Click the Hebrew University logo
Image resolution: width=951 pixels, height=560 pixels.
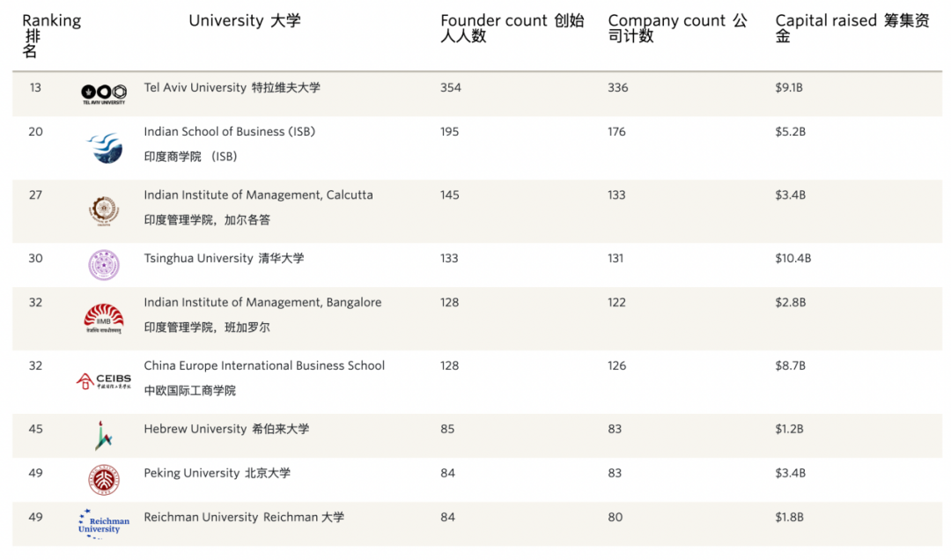click(x=103, y=436)
